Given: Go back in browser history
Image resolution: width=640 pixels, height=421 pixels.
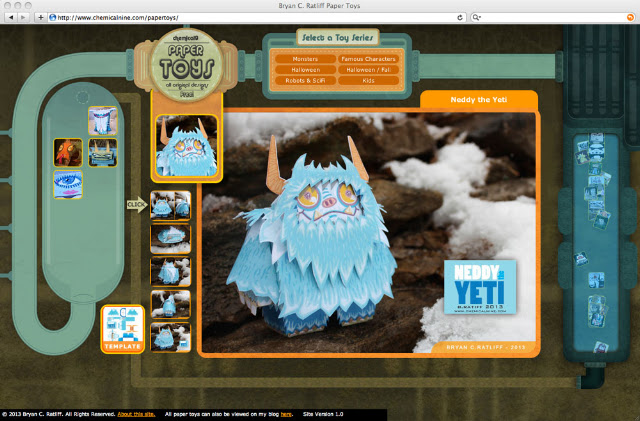Looking at the screenshot, I should 11,17.
